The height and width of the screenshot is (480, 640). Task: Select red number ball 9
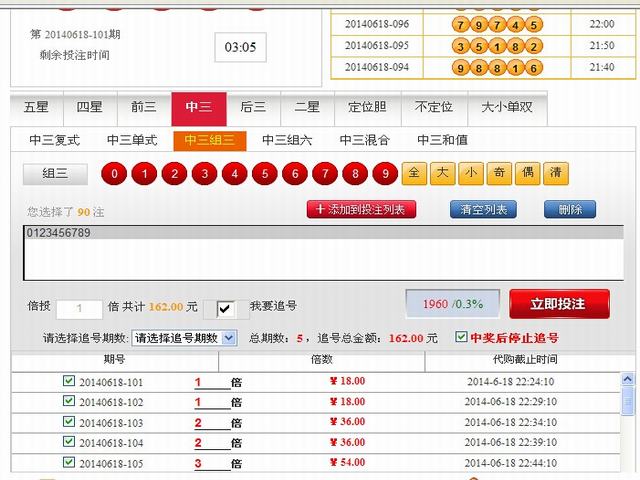coord(385,173)
